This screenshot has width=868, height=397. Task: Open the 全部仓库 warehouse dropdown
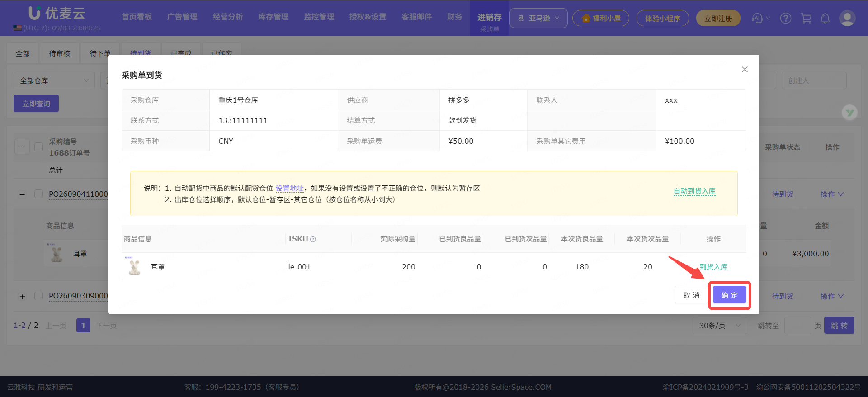pos(54,80)
